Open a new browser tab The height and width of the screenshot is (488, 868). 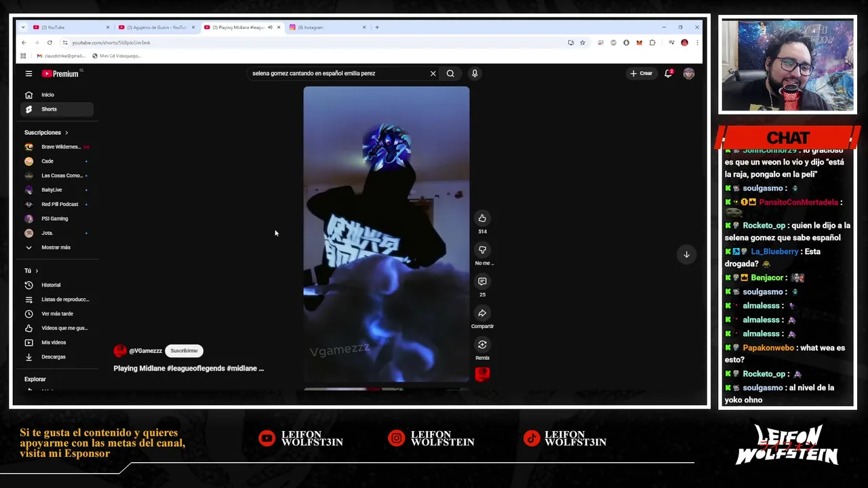click(377, 27)
